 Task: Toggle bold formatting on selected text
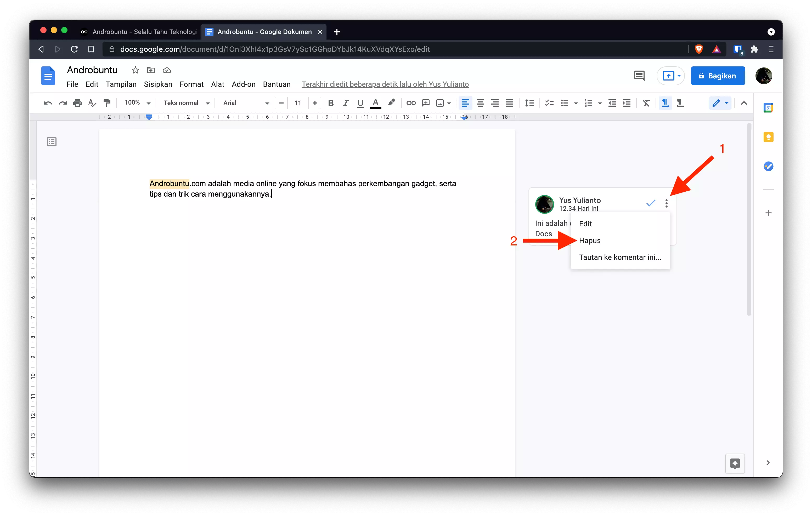(331, 103)
